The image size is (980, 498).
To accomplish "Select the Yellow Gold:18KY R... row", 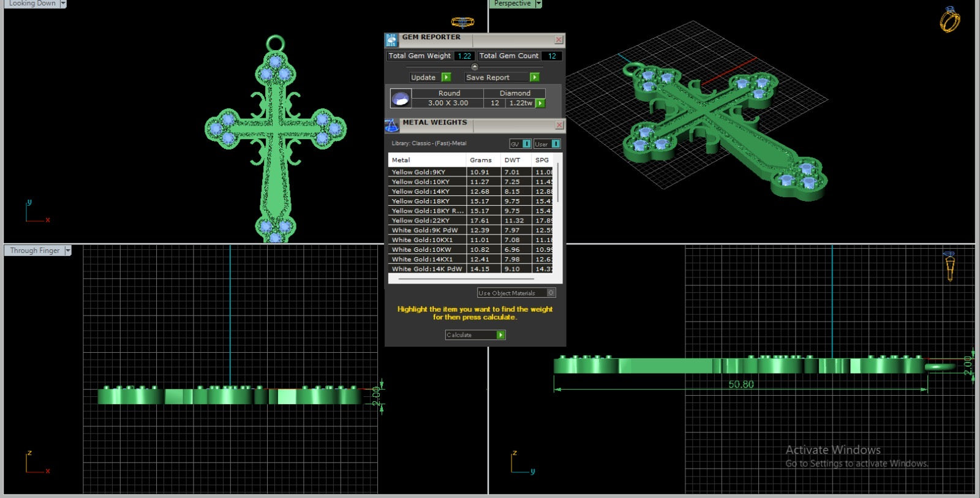I will [x=470, y=211].
